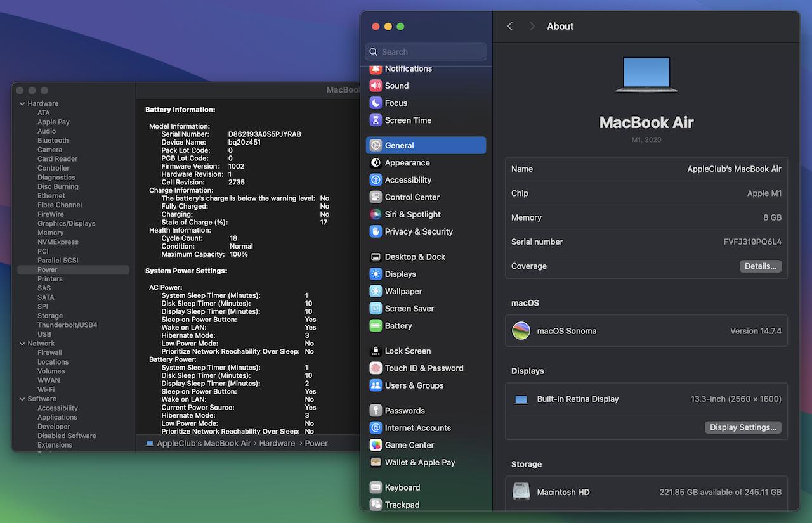Open the Siri & Spotlight icon

coord(376,214)
